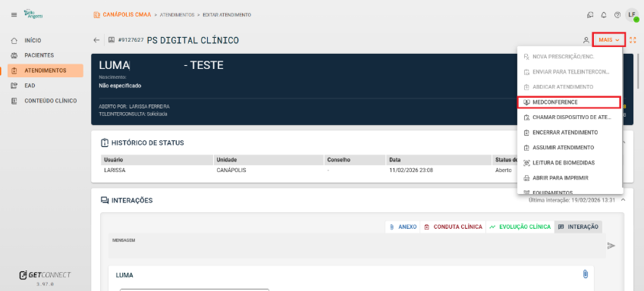
Task: Switch to the Interação tab
Action: tap(578, 227)
